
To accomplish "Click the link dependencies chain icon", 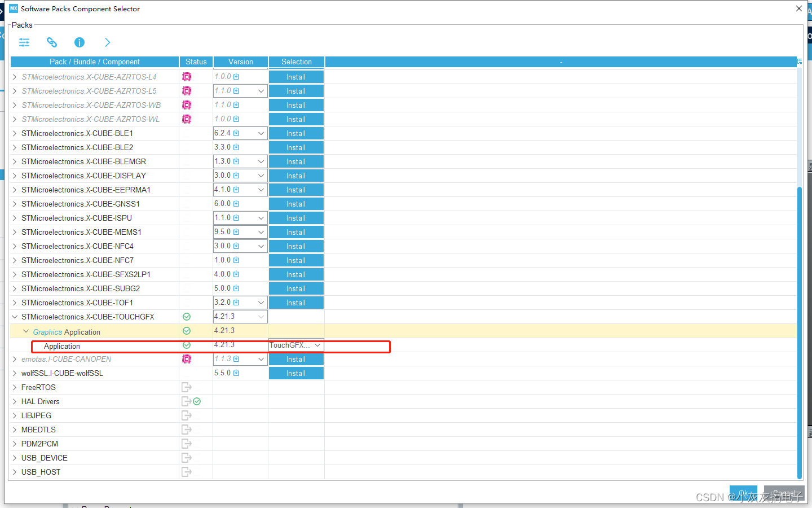I will click(52, 42).
